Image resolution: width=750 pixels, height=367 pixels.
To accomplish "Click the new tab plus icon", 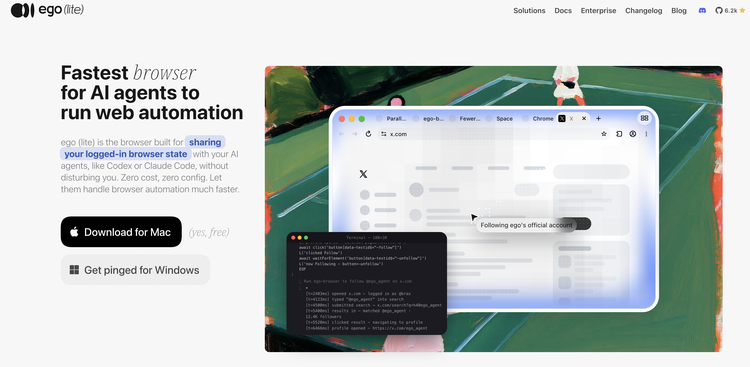I will pos(598,118).
